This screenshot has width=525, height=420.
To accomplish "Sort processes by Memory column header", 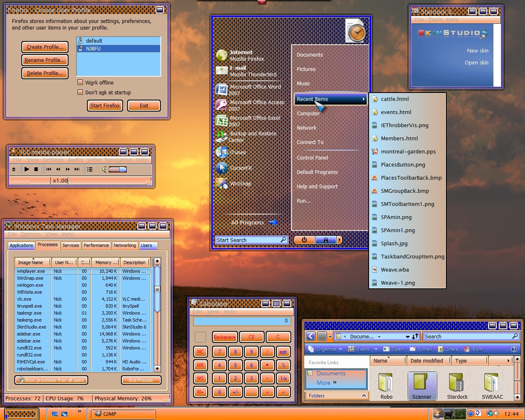I will 106,262.
